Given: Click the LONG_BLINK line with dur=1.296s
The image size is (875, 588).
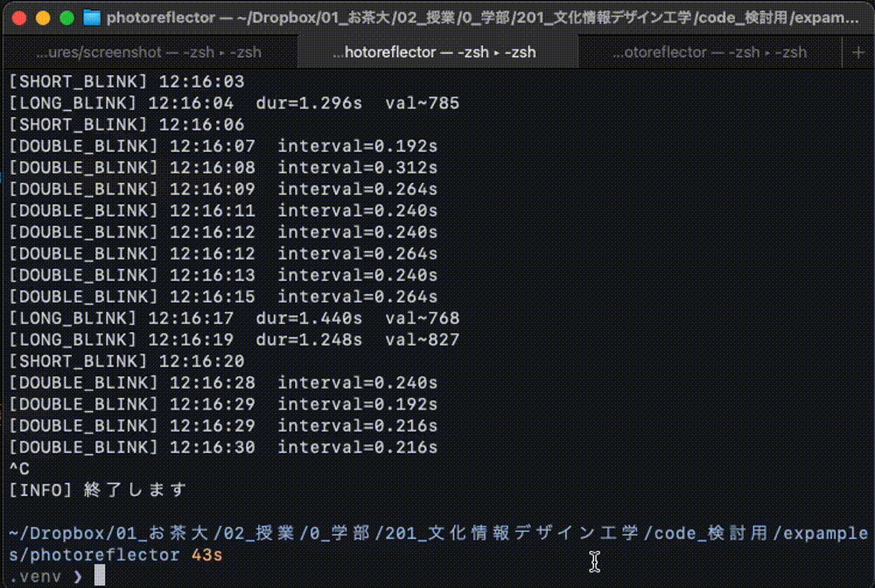Looking at the screenshot, I should [x=234, y=103].
